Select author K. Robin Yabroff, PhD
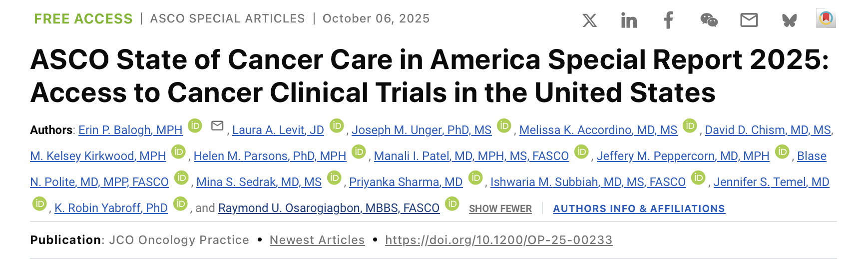 (111, 208)
